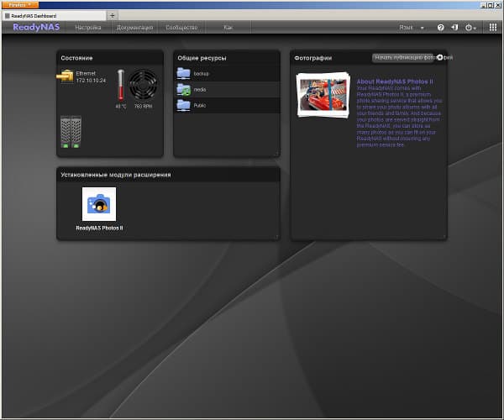Open the Public shared folder

(x=227, y=105)
